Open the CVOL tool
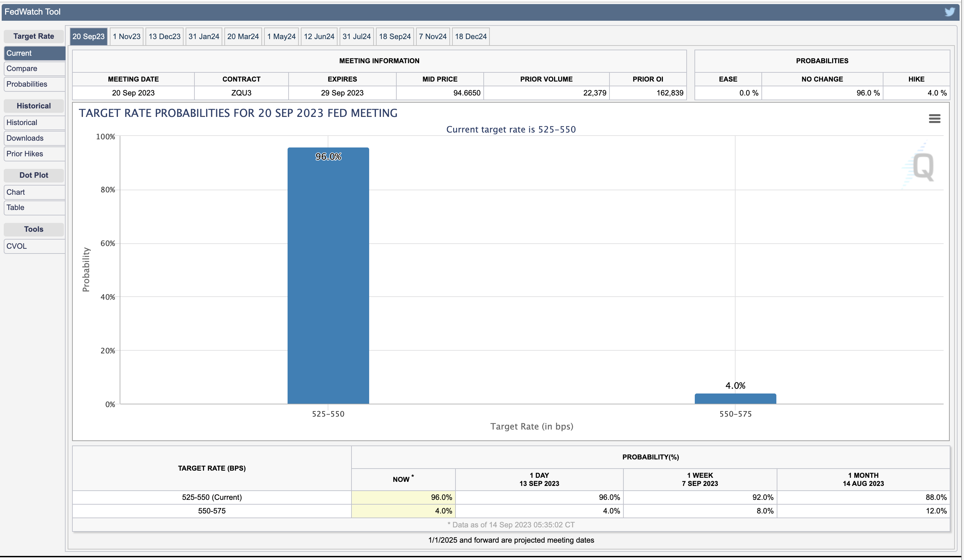Image resolution: width=964 pixels, height=560 pixels. click(16, 246)
